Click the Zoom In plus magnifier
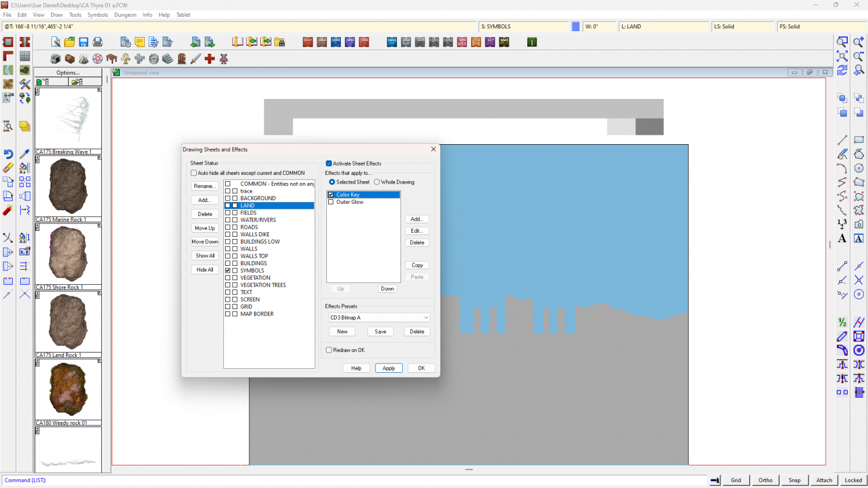Viewport: 868px width, 488px height. (859, 42)
